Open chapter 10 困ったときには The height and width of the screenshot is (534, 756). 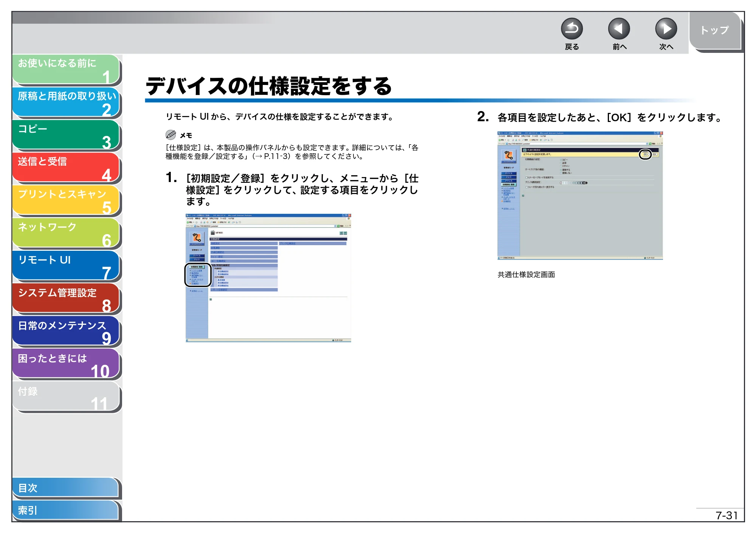(66, 364)
